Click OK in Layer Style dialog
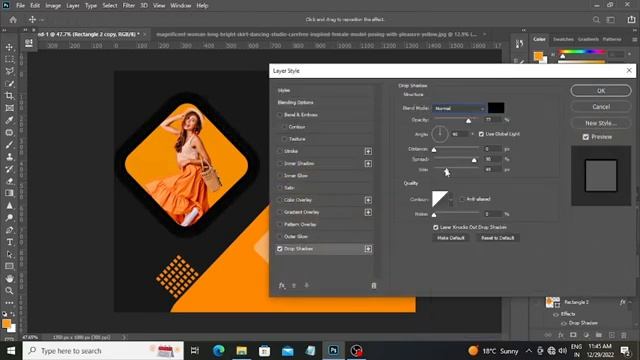The width and height of the screenshot is (640, 360). point(601,91)
